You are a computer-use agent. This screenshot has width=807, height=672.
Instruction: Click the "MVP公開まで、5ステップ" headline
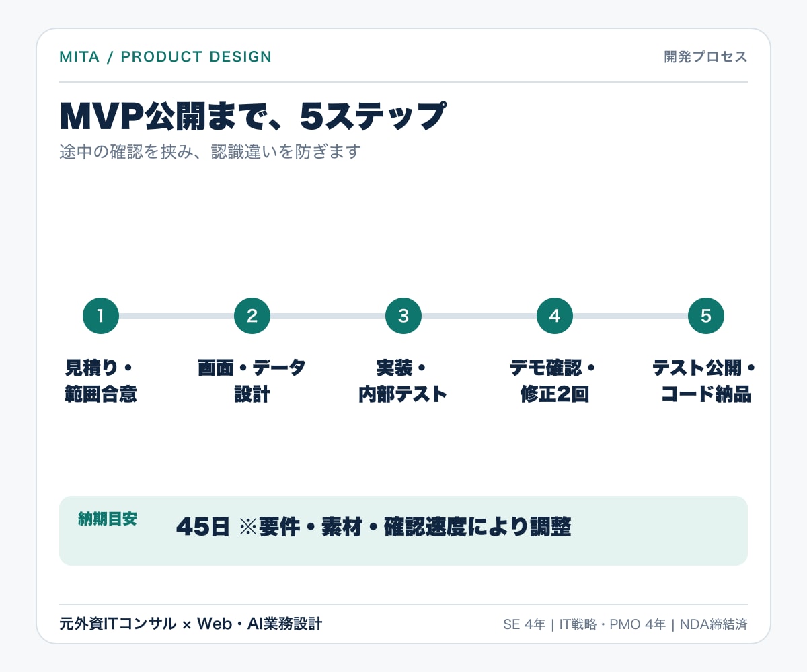click(x=252, y=117)
